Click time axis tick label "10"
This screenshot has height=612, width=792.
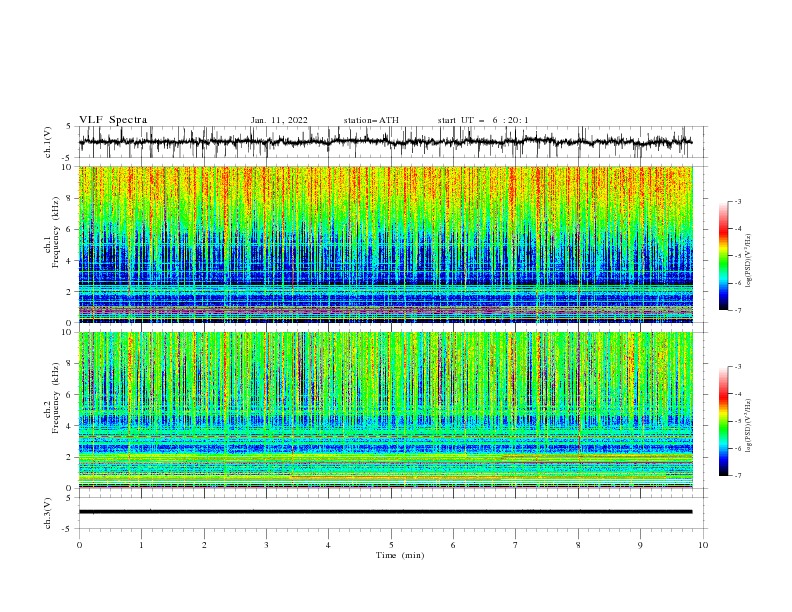[x=703, y=545]
